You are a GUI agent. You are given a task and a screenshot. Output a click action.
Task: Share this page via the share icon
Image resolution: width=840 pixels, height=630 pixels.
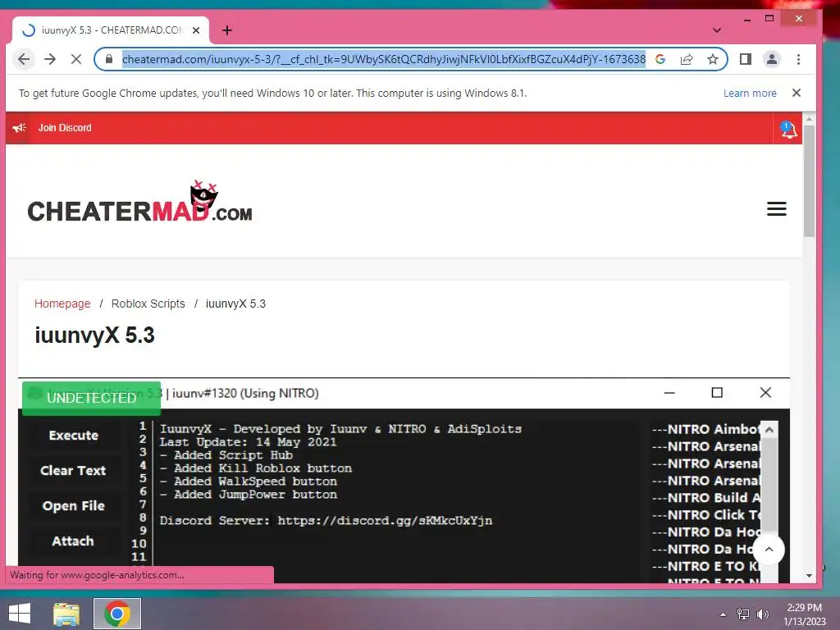click(687, 59)
